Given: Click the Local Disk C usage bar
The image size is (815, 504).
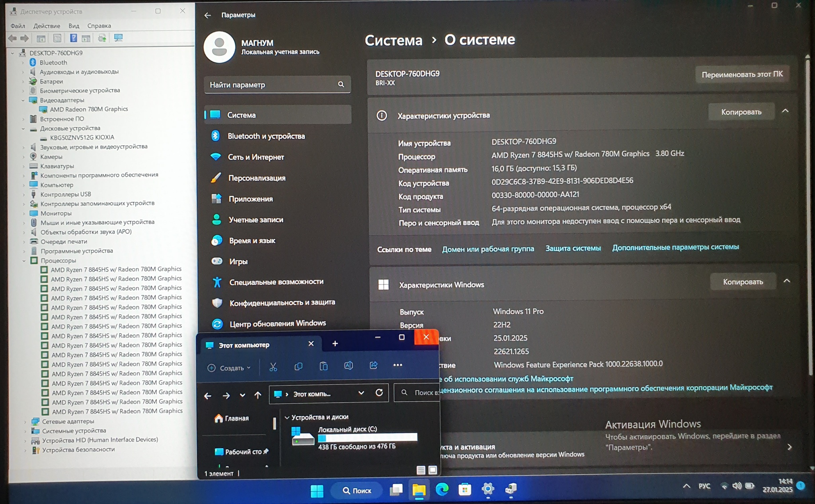Looking at the screenshot, I should [367, 438].
